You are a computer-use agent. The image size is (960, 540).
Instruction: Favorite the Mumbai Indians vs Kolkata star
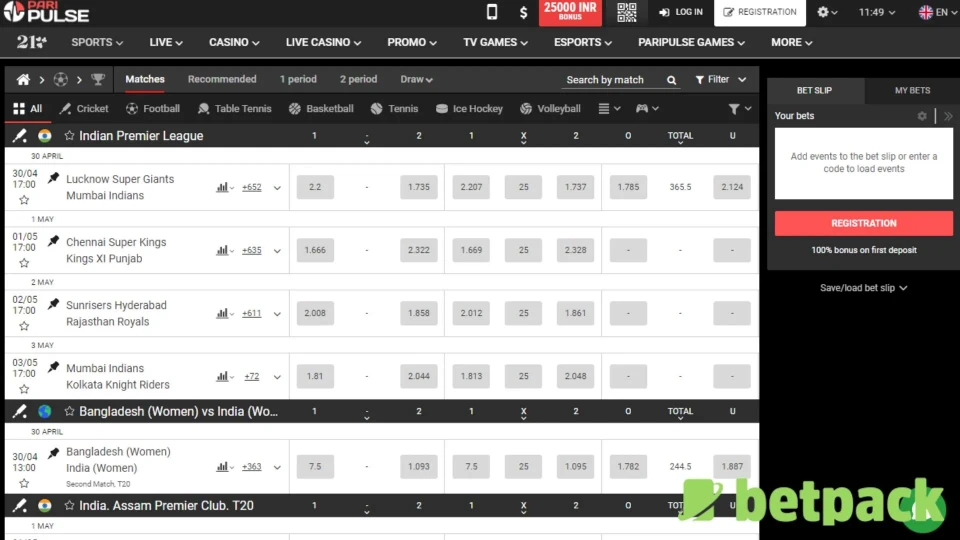[x=24, y=389]
